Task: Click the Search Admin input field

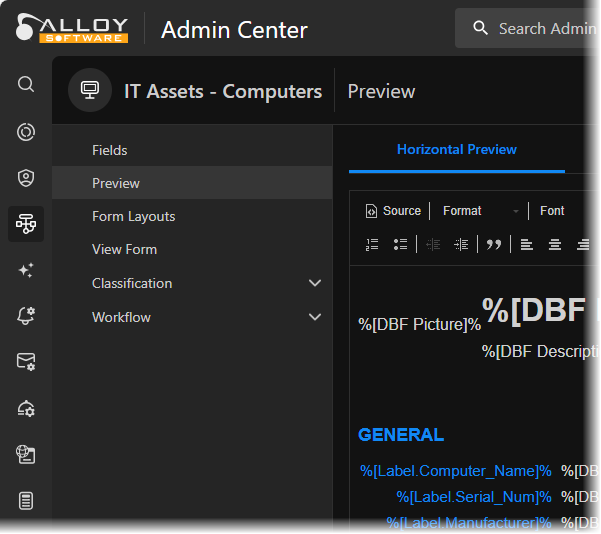Action: pyautogui.click(x=546, y=28)
